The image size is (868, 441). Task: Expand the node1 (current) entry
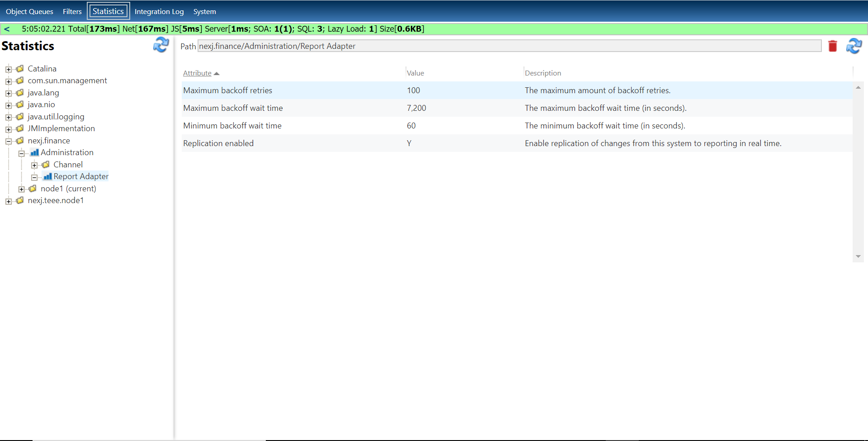tap(21, 189)
